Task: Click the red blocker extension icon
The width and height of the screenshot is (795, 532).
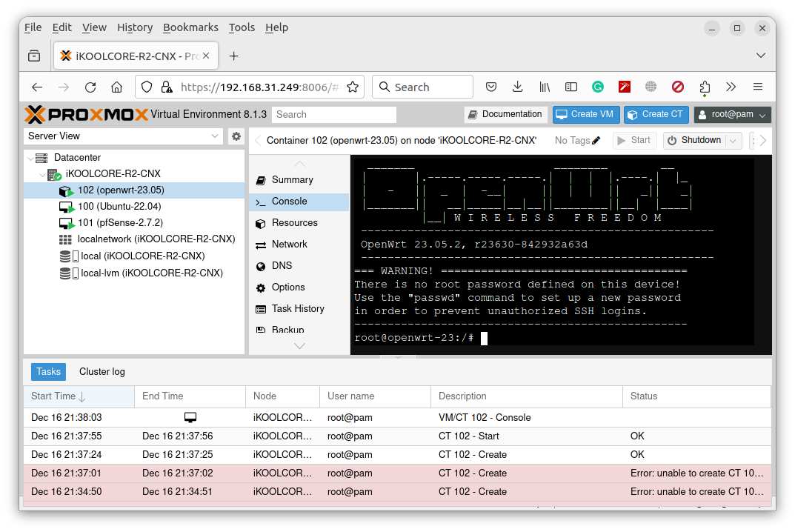Action: pos(677,87)
